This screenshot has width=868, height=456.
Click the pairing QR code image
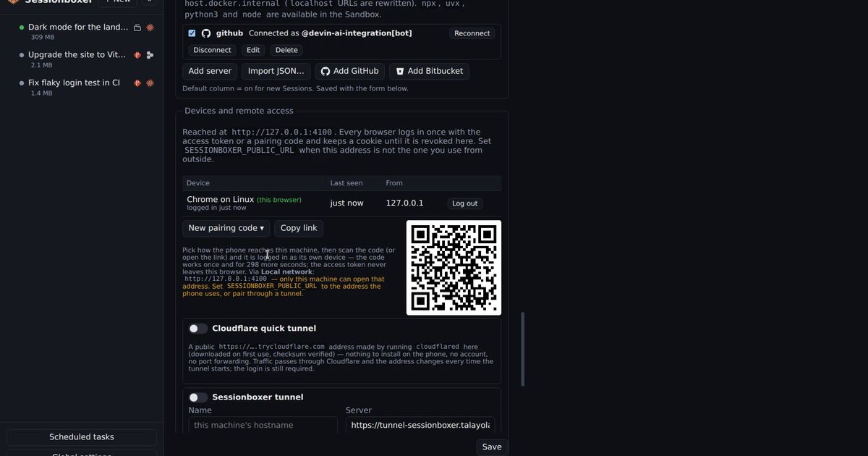click(x=454, y=268)
